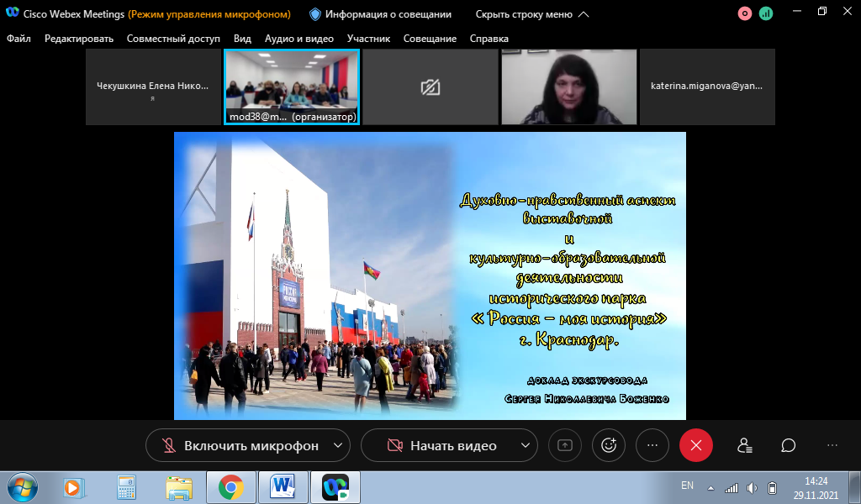Select the organizer's video thumbnail
This screenshot has height=504, width=861.
pos(292,87)
